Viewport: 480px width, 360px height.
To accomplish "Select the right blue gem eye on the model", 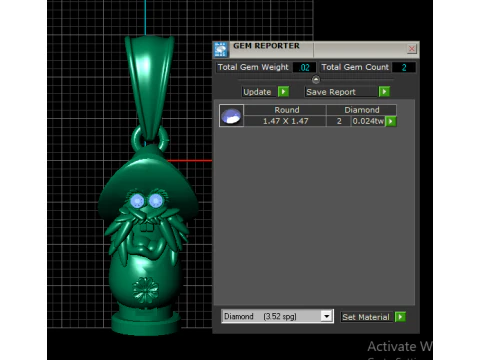I will (x=155, y=200).
